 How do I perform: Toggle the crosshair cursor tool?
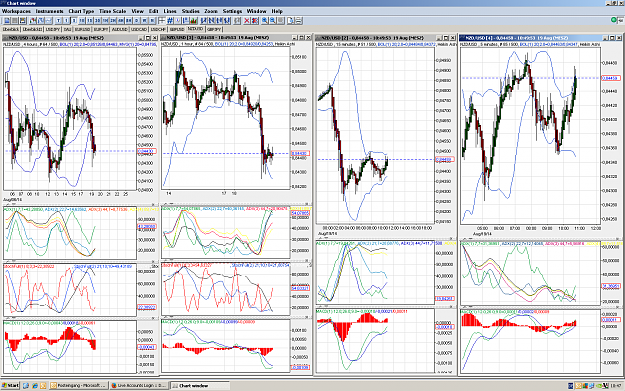pos(162,20)
